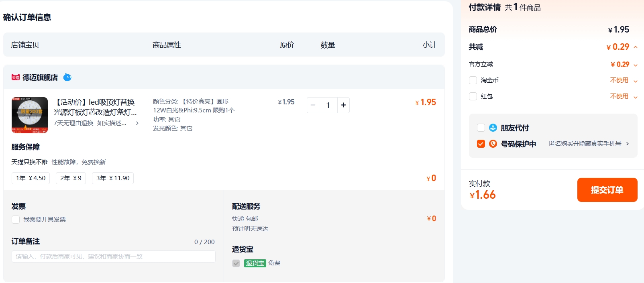
Task: Submit order with 提交订单 button
Action: [607, 190]
